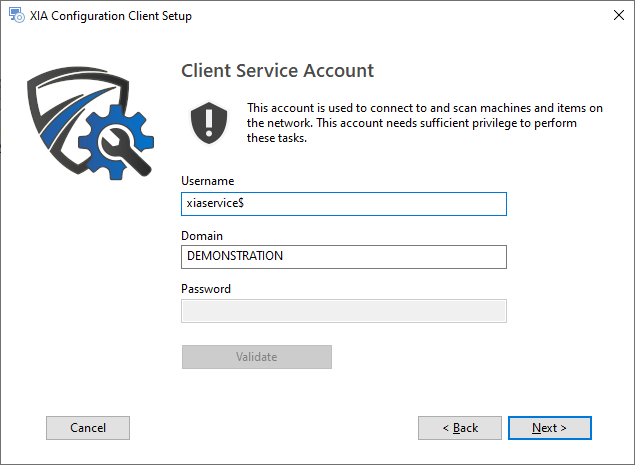Focus the Username input field

click(x=343, y=204)
